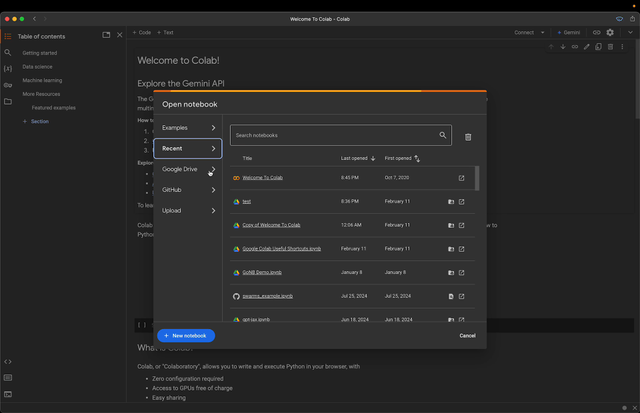Toggle First opened column sorting
640x413 pixels.
point(417,158)
